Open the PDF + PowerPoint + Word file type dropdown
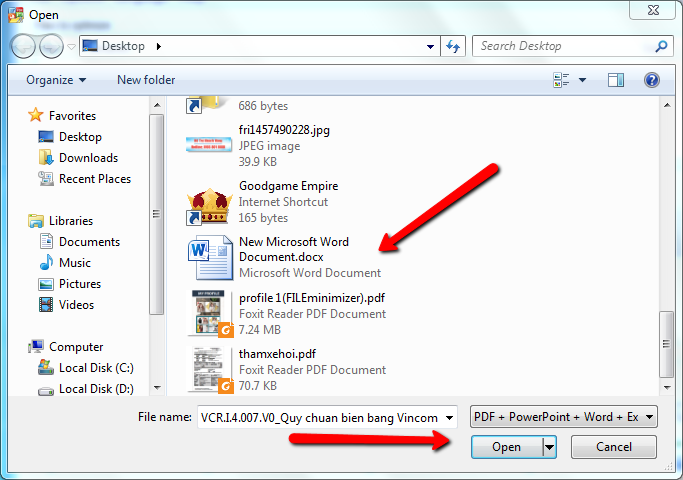Image resolution: width=683 pixels, height=480 pixels. tap(564, 417)
